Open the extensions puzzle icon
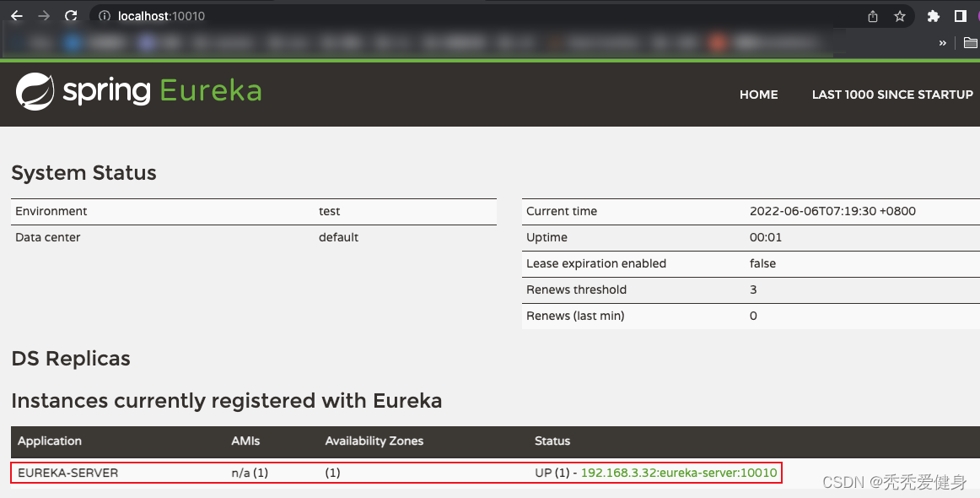Image resolution: width=980 pixels, height=498 pixels. coord(933,16)
